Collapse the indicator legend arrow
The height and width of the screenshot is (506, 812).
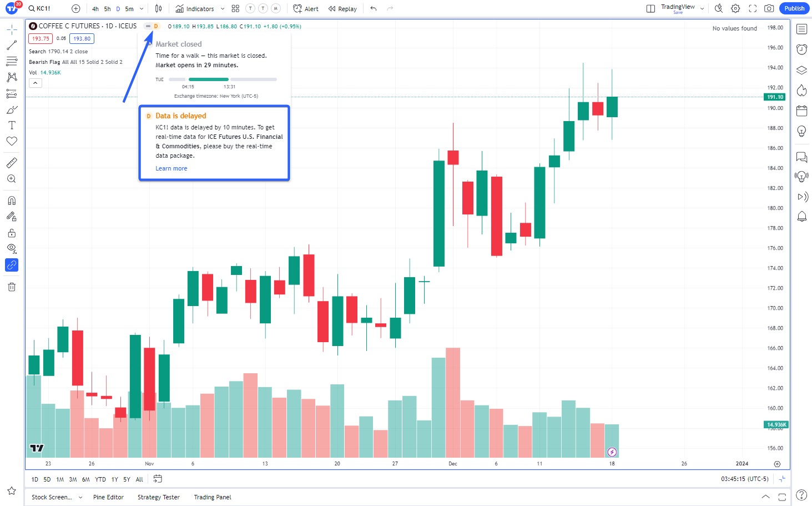[35, 83]
